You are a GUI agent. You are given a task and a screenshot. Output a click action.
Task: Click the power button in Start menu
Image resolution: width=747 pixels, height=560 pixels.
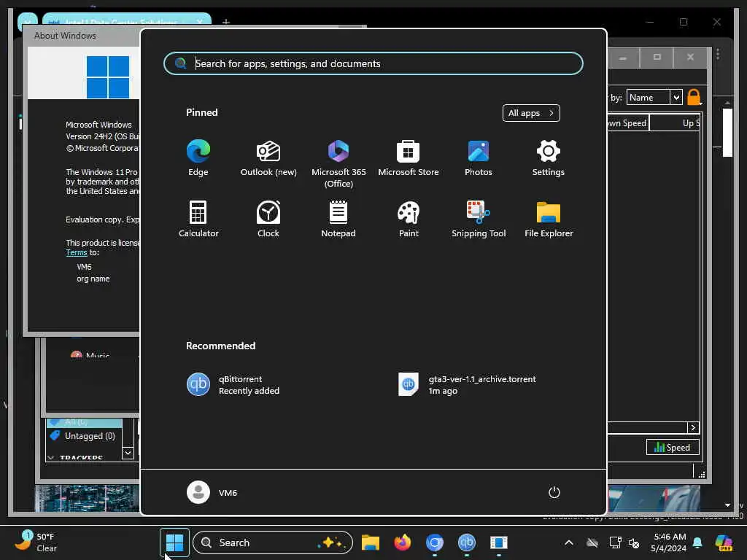click(x=554, y=492)
